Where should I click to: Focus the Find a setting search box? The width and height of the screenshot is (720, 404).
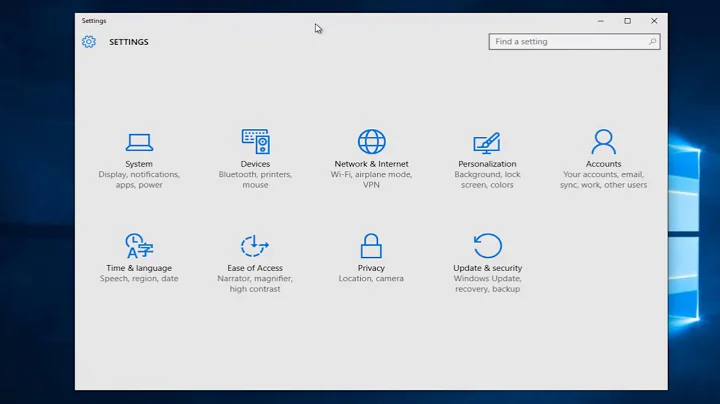[574, 42]
